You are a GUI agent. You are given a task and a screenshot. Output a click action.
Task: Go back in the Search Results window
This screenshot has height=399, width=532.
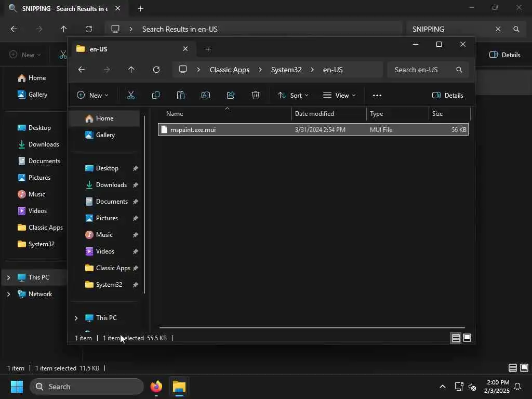tap(14, 29)
